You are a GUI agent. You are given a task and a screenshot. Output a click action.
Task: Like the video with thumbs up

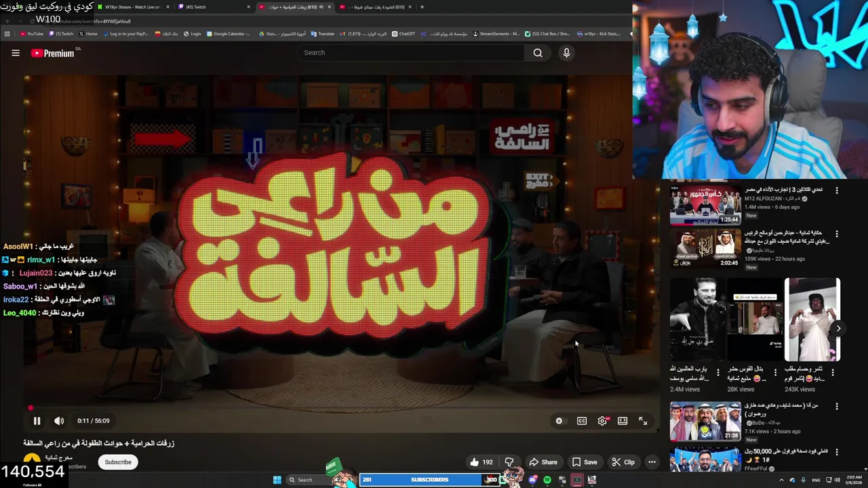click(481, 462)
